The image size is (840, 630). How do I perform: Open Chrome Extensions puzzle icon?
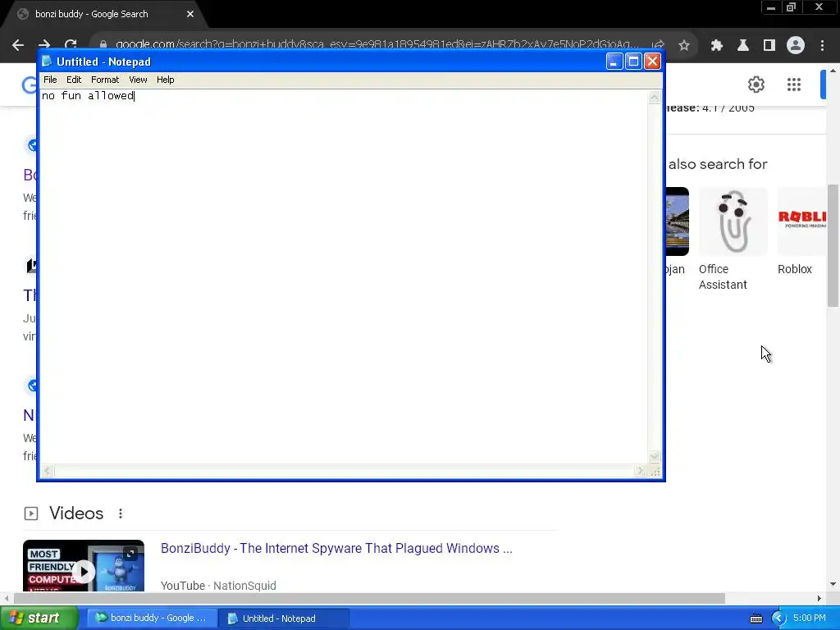click(717, 45)
